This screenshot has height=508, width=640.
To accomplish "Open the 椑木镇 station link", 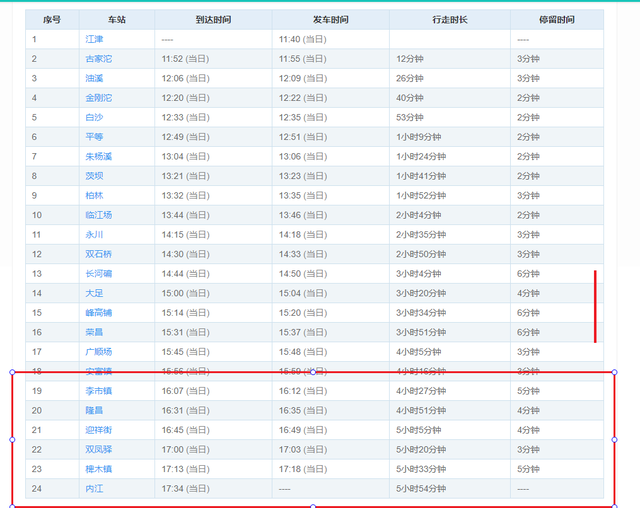I will pyautogui.click(x=98, y=469).
